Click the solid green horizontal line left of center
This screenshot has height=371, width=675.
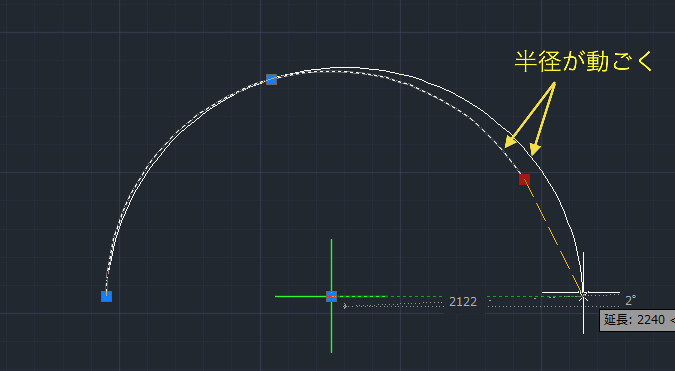point(300,296)
